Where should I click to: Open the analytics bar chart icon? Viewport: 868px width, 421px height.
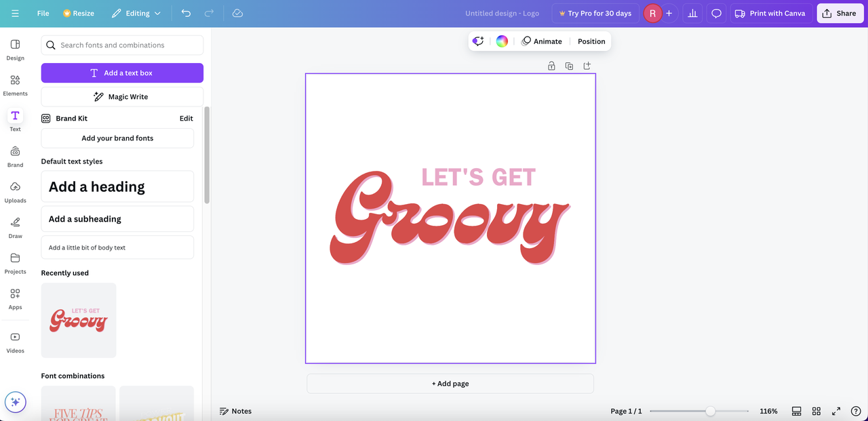pos(692,14)
